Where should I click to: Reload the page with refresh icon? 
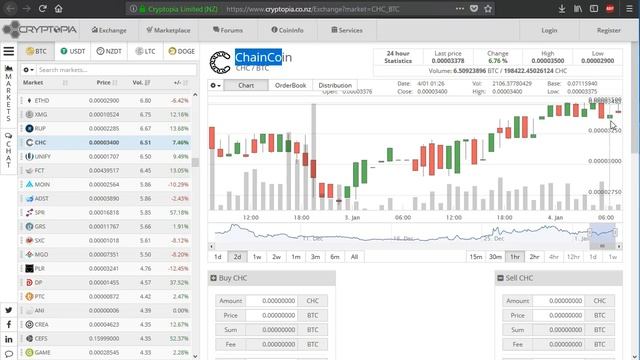click(x=42, y=9)
